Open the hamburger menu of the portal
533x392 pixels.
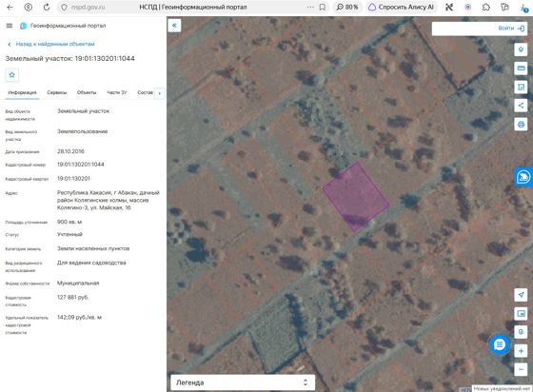(x=10, y=26)
